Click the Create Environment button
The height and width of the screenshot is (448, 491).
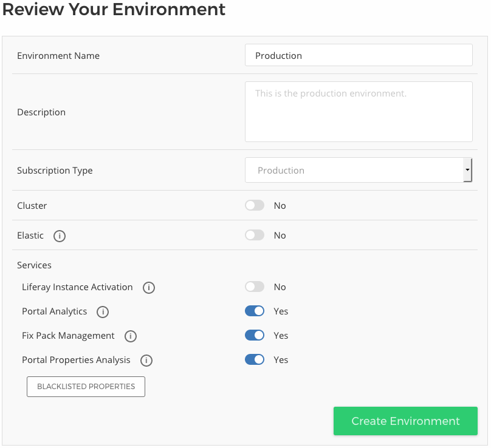tap(405, 421)
